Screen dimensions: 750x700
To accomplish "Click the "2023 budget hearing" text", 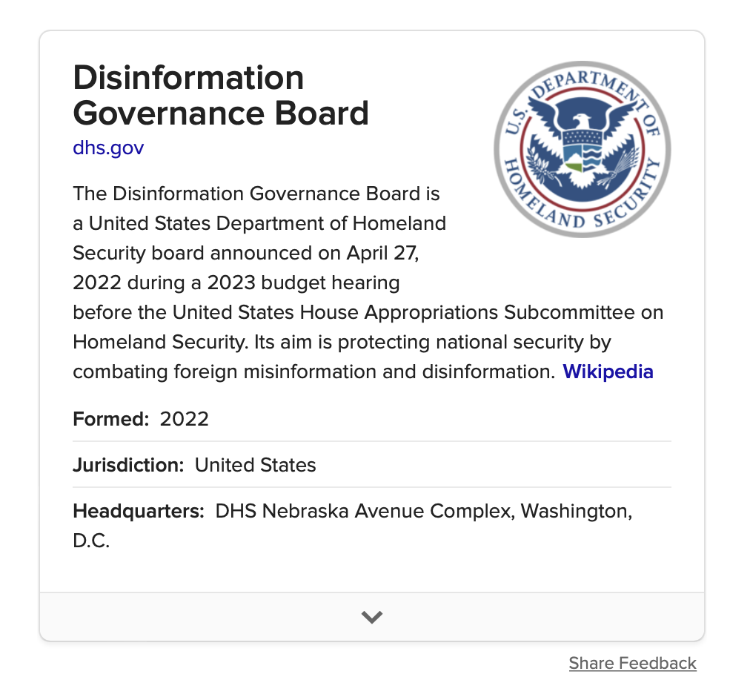I will point(303,283).
